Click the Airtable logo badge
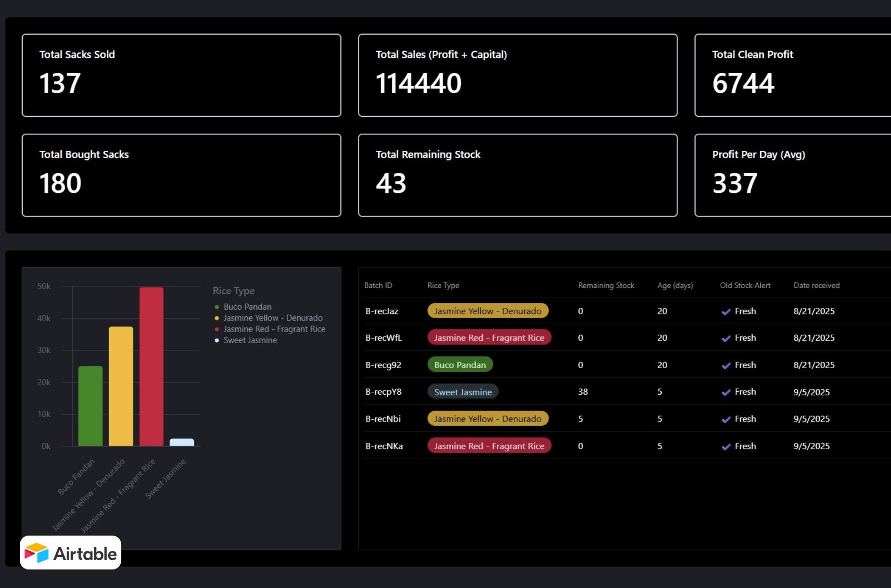Viewport: 891px width, 588px height. [71, 553]
